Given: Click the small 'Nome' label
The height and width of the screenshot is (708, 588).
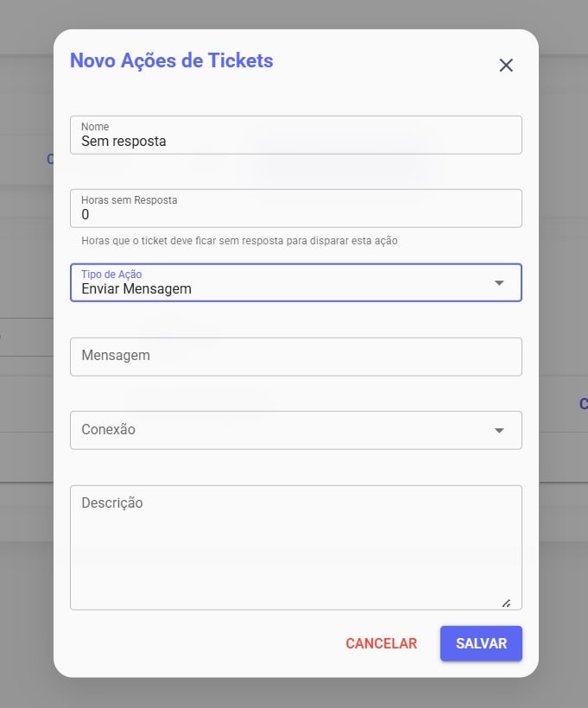Looking at the screenshot, I should pos(95,127).
